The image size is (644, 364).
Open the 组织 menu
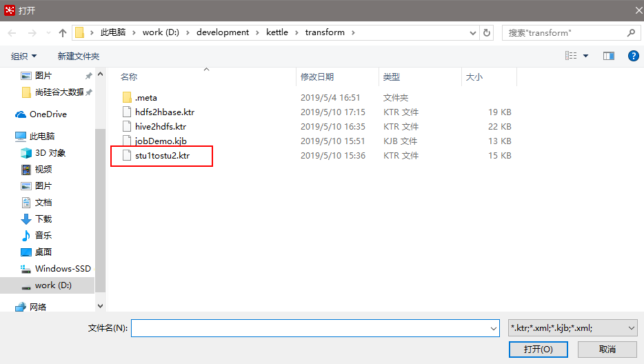click(23, 56)
